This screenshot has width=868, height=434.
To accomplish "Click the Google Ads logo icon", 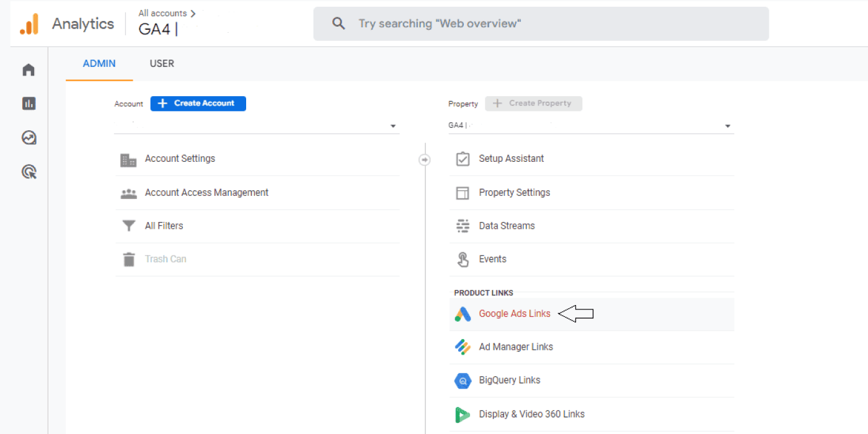I will (x=463, y=314).
